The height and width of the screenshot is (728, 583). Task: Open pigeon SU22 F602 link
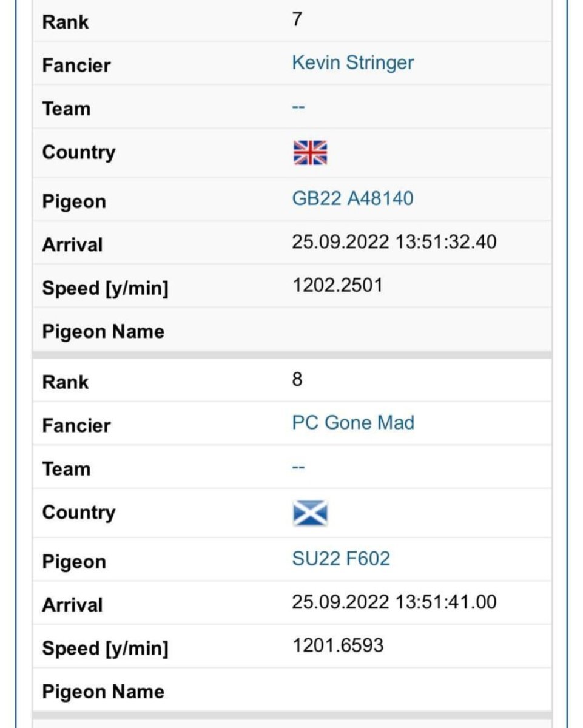[341, 558]
